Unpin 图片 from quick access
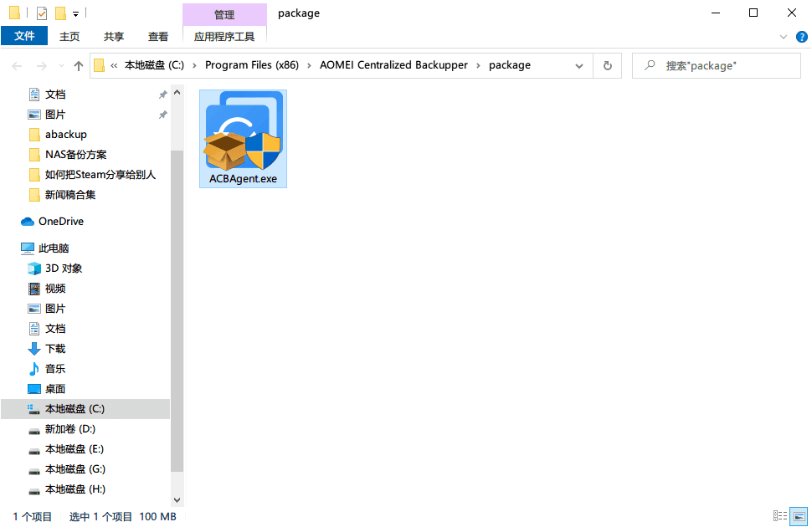The height and width of the screenshot is (527, 812). 162,115
